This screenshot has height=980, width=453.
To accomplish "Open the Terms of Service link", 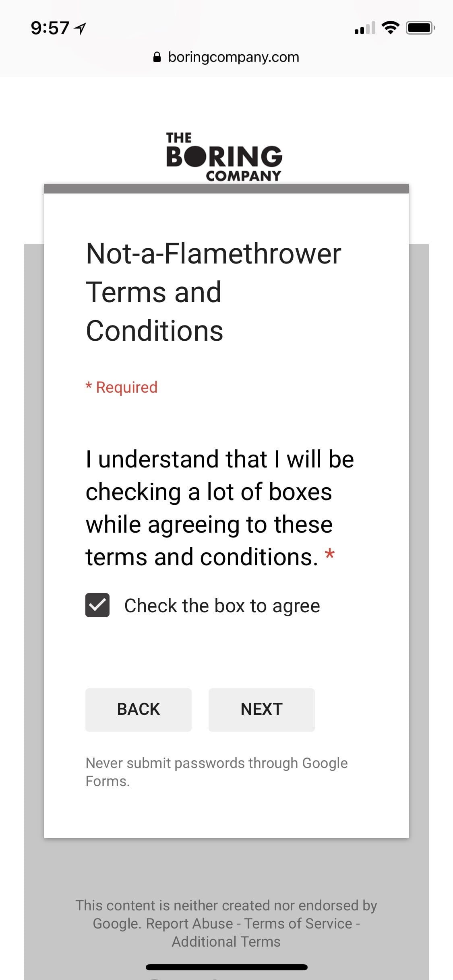I will point(298,924).
